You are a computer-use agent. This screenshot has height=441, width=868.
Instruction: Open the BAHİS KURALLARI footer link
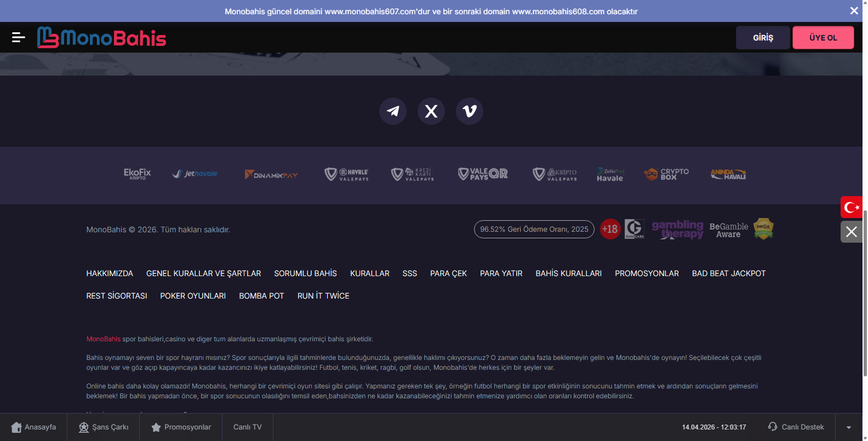tap(569, 273)
